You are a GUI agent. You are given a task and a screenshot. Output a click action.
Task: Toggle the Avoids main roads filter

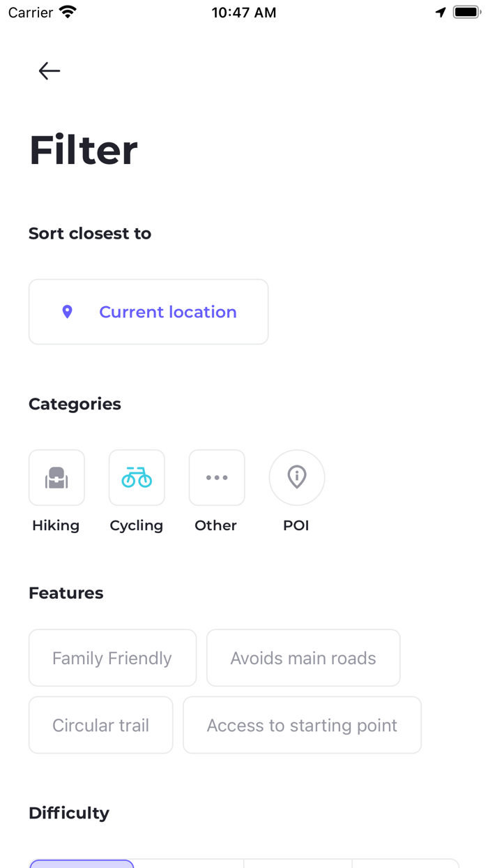click(303, 658)
